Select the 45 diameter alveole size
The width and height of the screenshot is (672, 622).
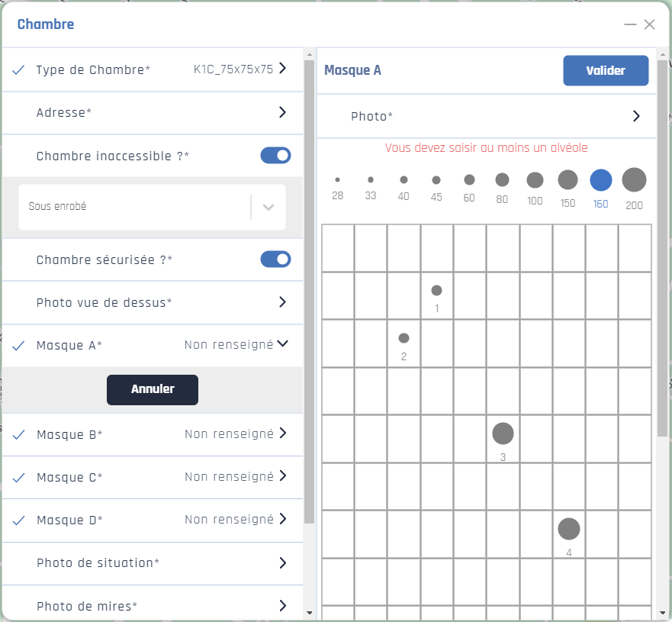(436, 180)
